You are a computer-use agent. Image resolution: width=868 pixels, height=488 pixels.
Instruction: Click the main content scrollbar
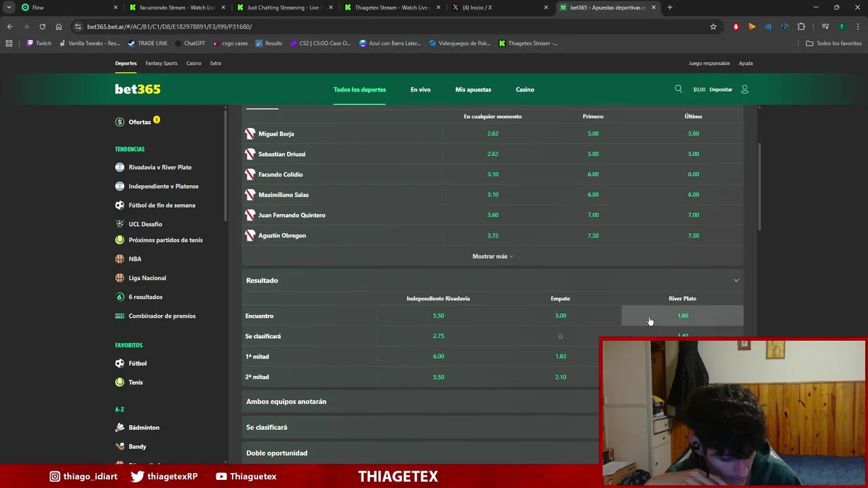[x=759, y=186]
